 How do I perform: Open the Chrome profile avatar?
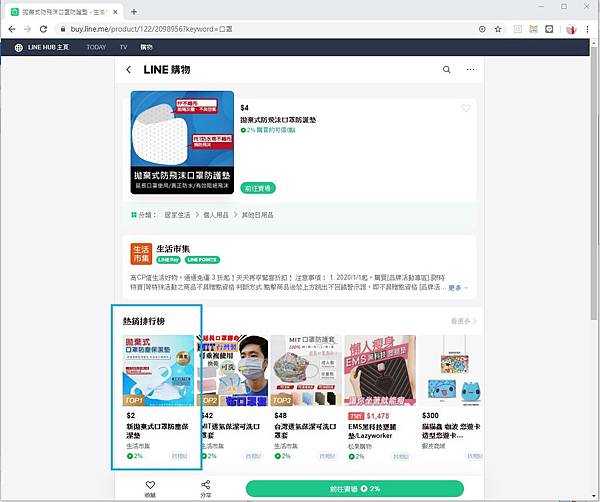click(x=571, y=29)
